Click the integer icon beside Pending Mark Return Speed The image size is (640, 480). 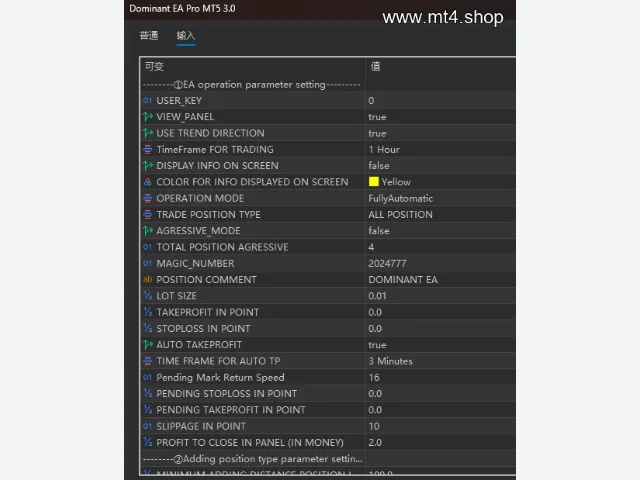[147, 378]
